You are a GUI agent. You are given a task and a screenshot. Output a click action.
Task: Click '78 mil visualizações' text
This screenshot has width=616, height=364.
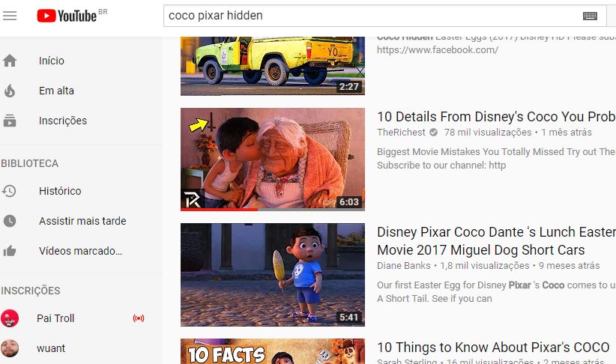tap(488, 133)
